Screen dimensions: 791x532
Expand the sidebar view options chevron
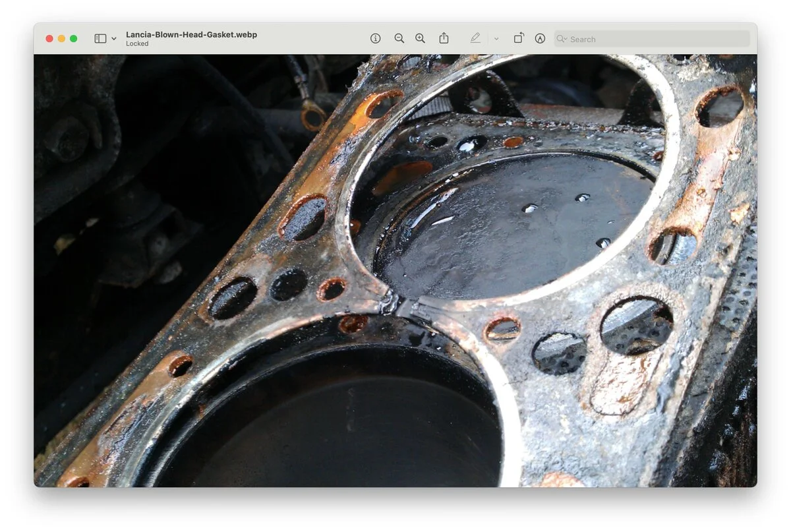tap(114, 39)
